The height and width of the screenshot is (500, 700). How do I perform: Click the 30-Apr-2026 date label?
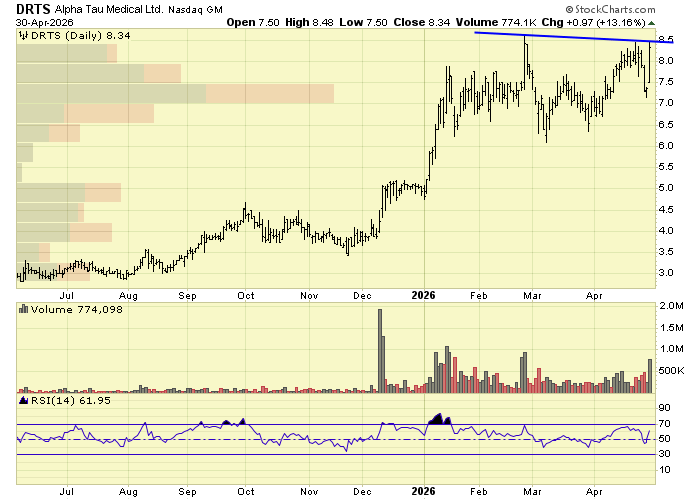(45, 22)
